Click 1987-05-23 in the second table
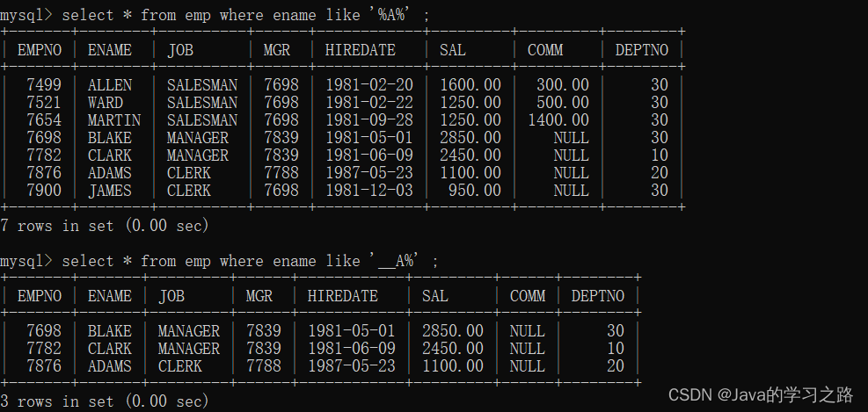The image size is (868, 412). pyautogui.click(x=352, y=366)
